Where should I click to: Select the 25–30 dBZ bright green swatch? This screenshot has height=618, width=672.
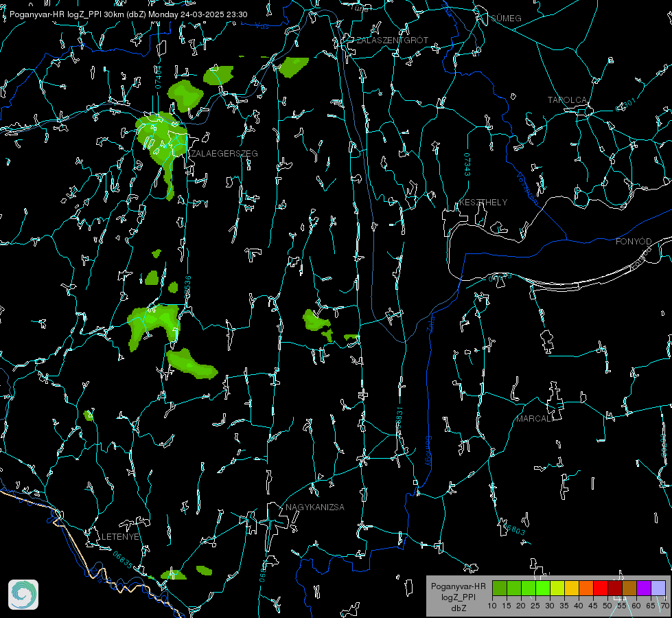click(x=542, y=588)
